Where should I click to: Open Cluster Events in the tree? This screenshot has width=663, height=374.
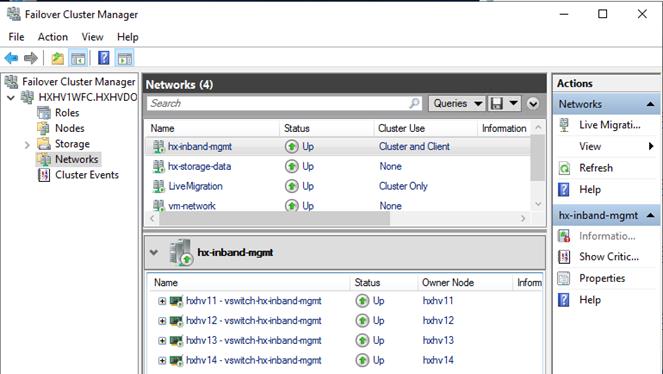click(87, 175)
